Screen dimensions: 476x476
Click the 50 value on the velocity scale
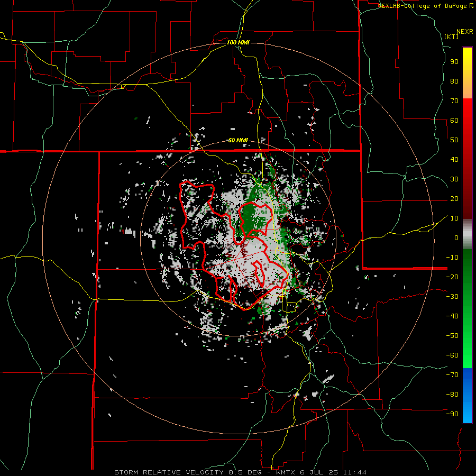(x=454, y=140)
